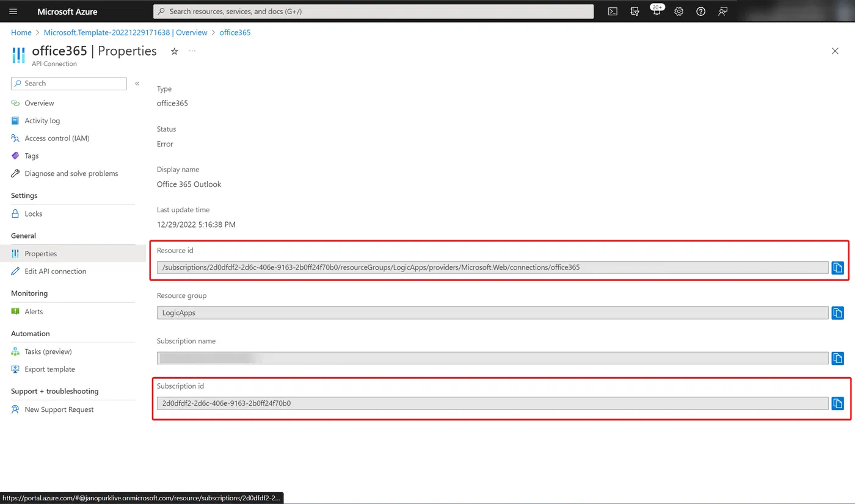Click the Diagnose wrench icon

click(15, 173)
